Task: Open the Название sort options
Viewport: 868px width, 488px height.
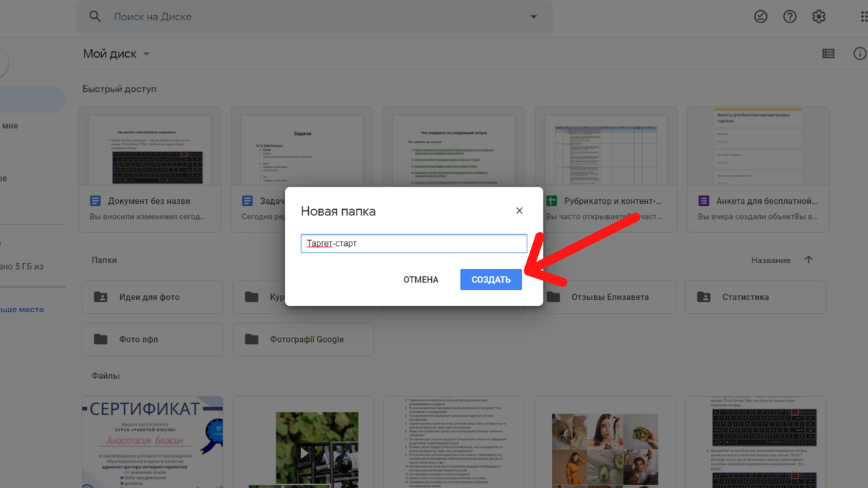Action: click(x=770, y=260)
